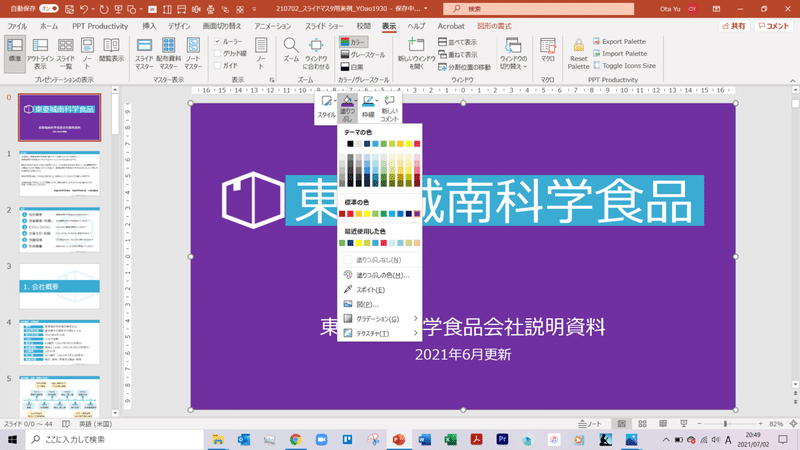
Task: Open the Style (スタイル) mini toolbar button
Action: [x=327, y=107]
